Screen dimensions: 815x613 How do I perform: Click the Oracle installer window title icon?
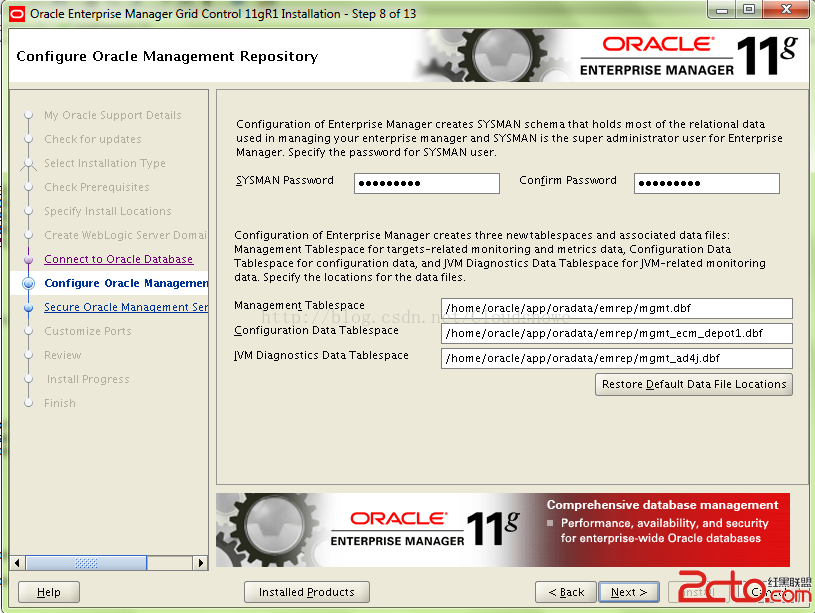click(x=17, y=14)
